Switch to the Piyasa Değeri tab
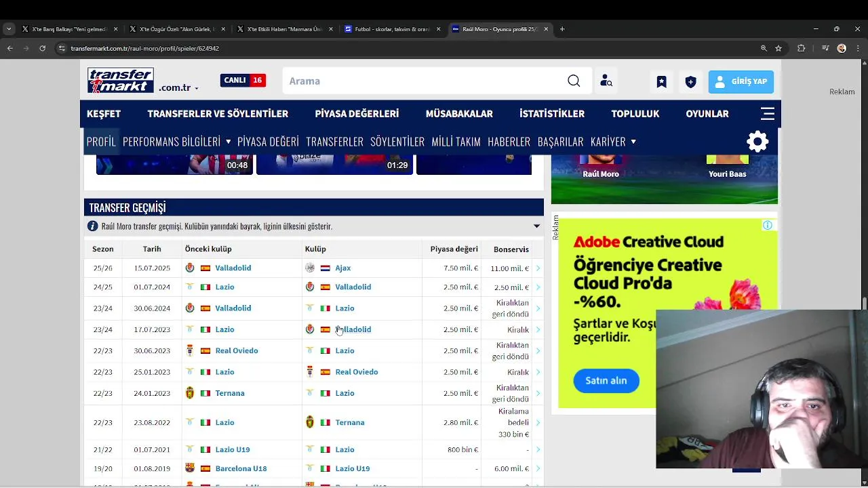 (268, 142)
